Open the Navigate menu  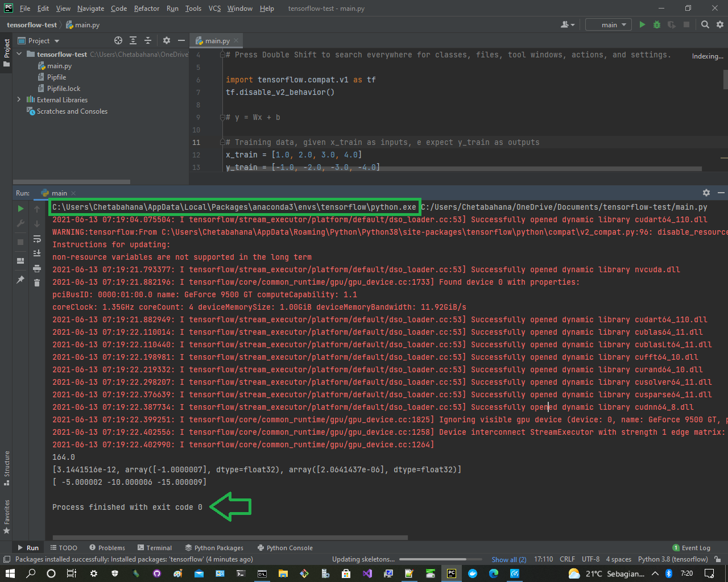(x=91, y=9)
